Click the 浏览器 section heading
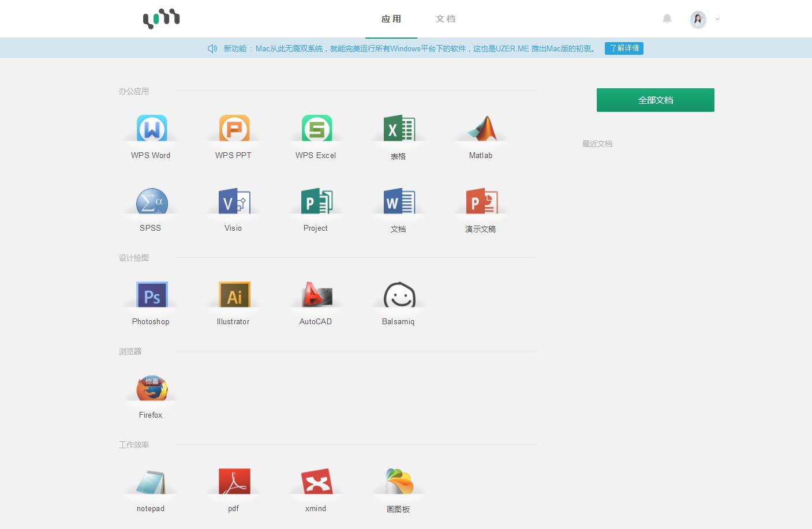Image resolution: width=812 pixels, height=529 pixels. 130,351
